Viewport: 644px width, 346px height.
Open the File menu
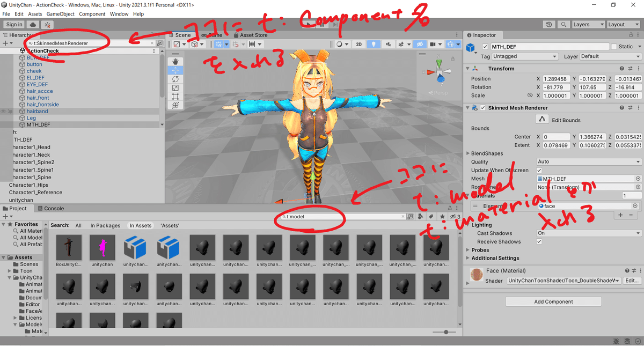pos(6,14)
